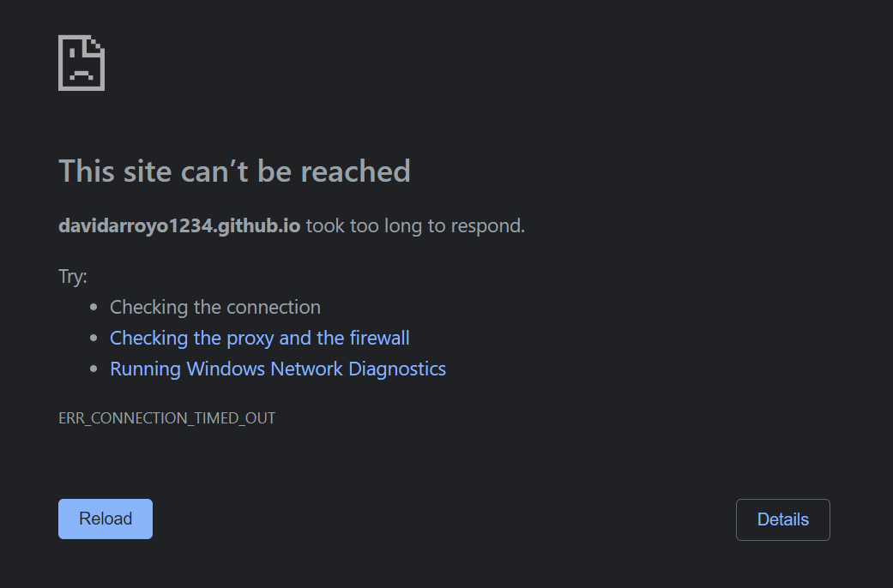The image size is (893, 588).
Task: Select the broken document illustration at the top
Action: [81, 62]
